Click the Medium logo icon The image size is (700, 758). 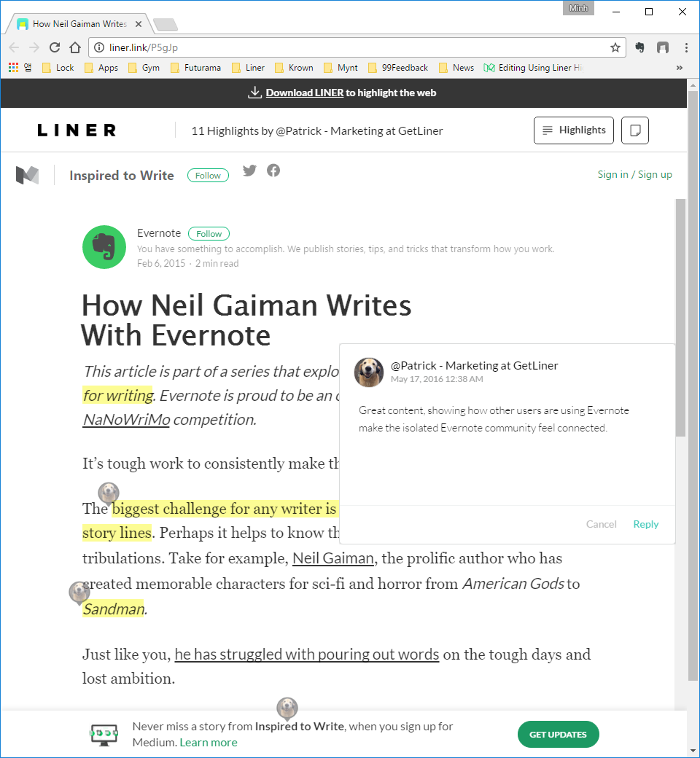point(27,175)
